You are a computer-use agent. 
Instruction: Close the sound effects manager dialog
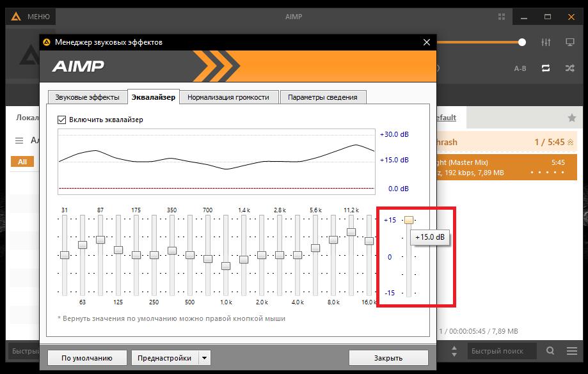point(426,42)
